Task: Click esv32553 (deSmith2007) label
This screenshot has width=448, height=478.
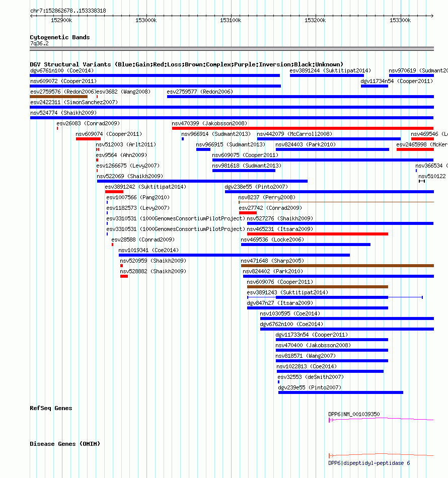Action: click(x=311, y=377)
